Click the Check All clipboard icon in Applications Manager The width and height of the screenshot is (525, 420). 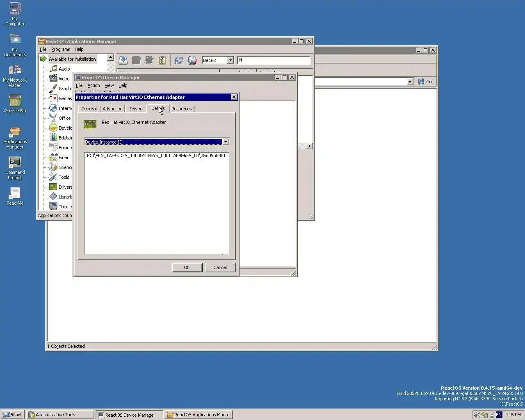pyautogui.click(x=162, y=60)
